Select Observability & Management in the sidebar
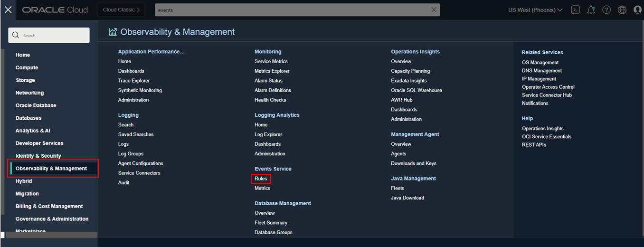This screenshot has height=247, width=644. (51, 168)
